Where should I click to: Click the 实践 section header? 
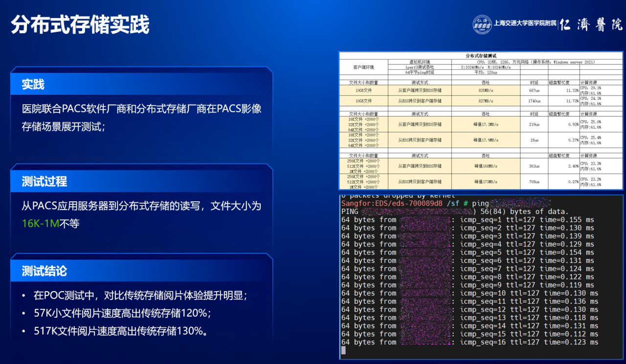33,85
